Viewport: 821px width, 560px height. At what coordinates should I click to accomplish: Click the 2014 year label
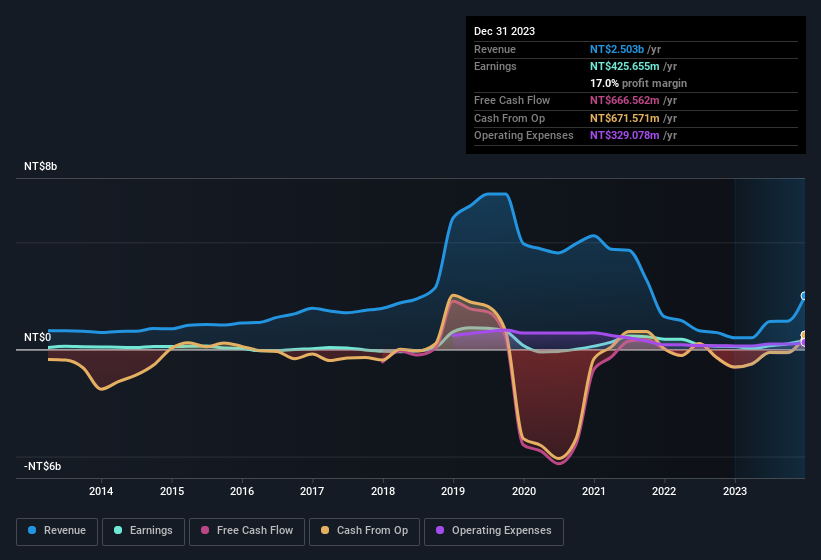[x=100, y=491]
